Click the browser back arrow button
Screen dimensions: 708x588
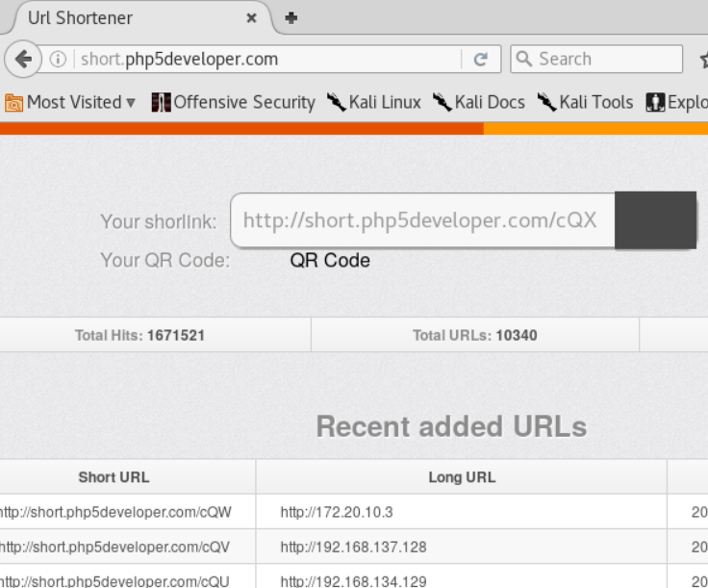pyautogui.click(x=21, y=60)
